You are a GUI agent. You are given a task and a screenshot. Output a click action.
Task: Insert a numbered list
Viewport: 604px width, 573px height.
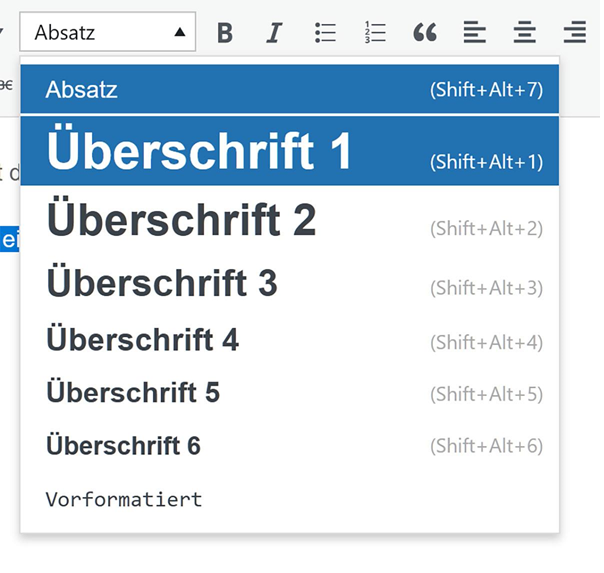(x=375, y=33)
